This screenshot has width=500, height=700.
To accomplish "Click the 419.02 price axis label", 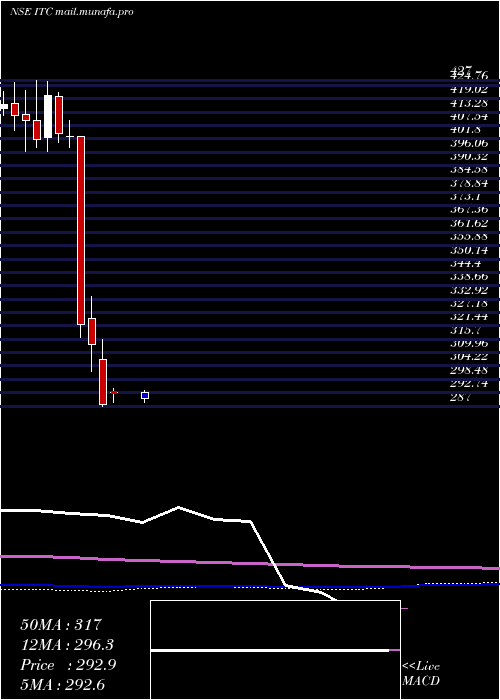I will coord(468,89).
